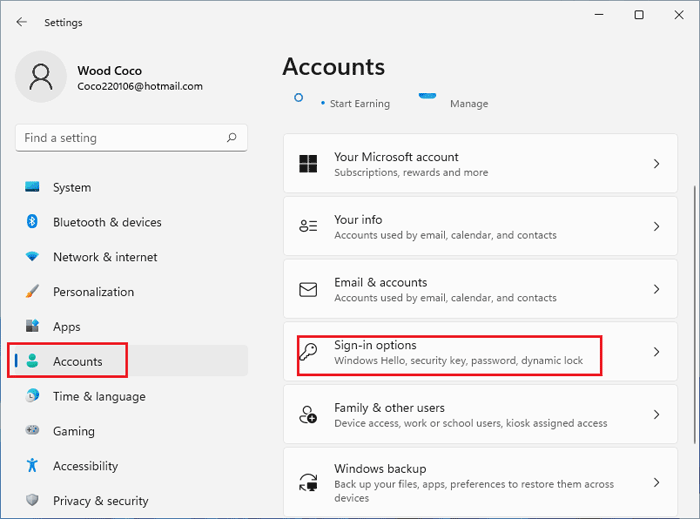Viewport: 700px width, 519px height.
Task: Open Sign-in options card
Action: (x=480, y=352)
